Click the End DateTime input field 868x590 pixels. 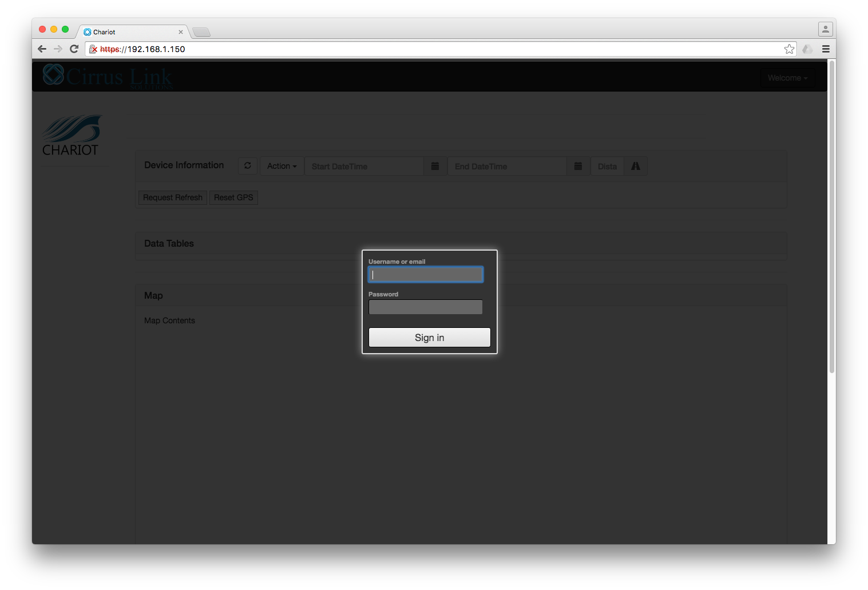(x=507, y=166)
